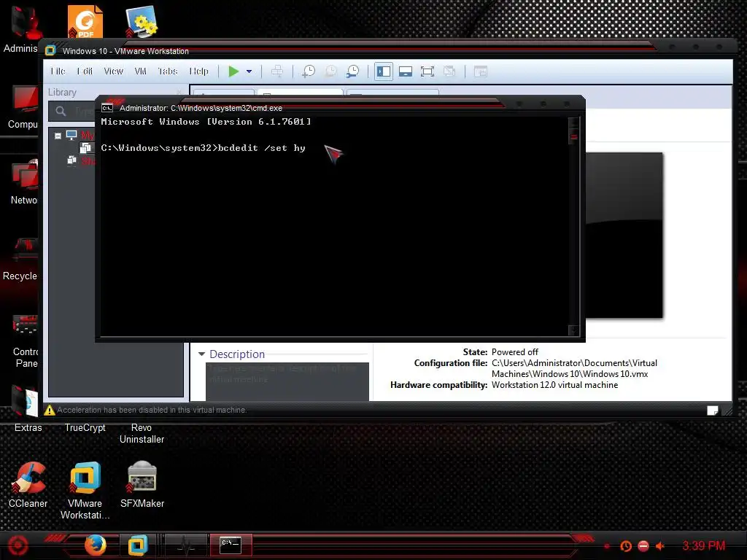
Task: Click the library search magnifier icon
Action: [61, 112]
